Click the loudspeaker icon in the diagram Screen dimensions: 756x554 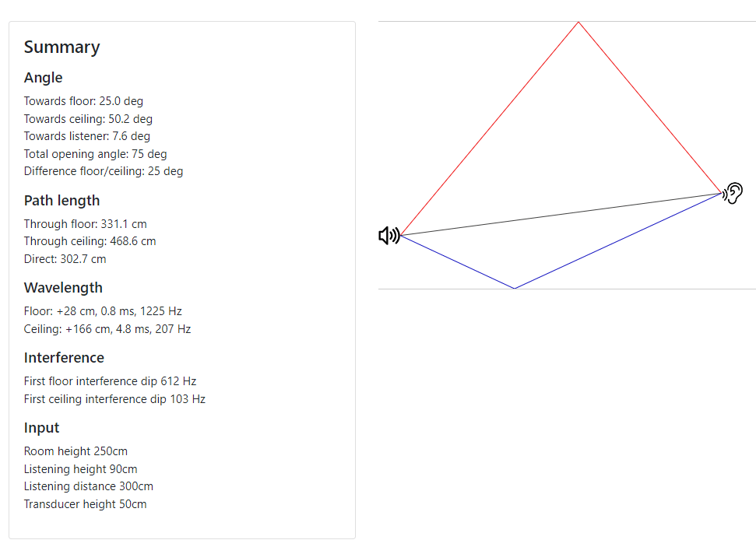389,236
